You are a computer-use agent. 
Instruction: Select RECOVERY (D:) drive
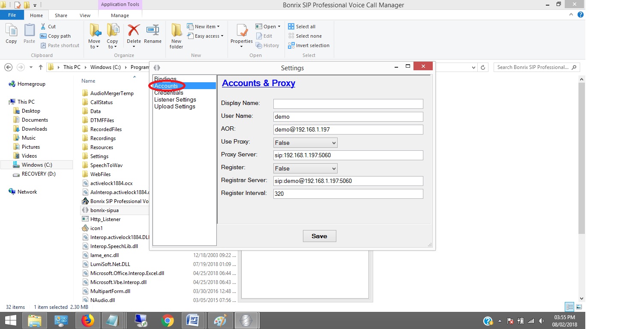tap(34, 174)
